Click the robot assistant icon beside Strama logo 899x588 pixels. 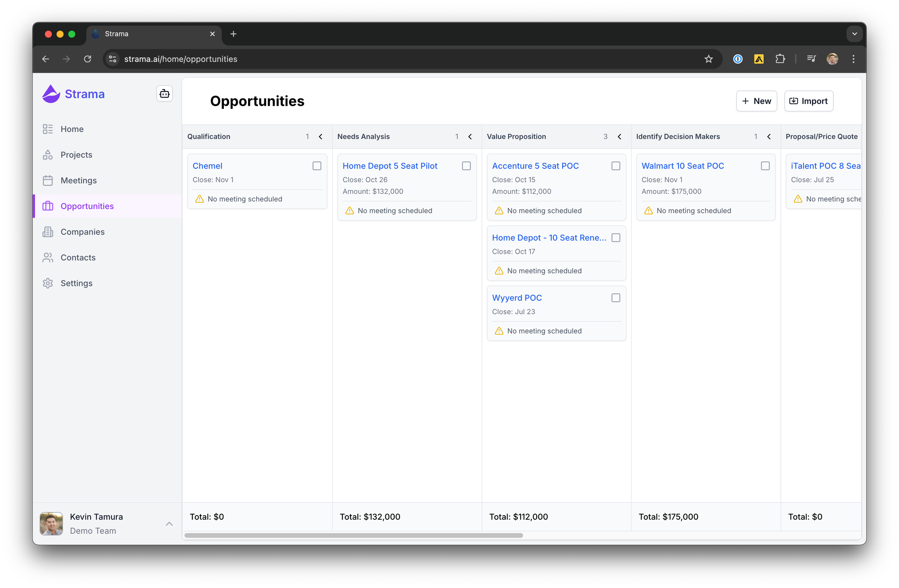[165, 94]
